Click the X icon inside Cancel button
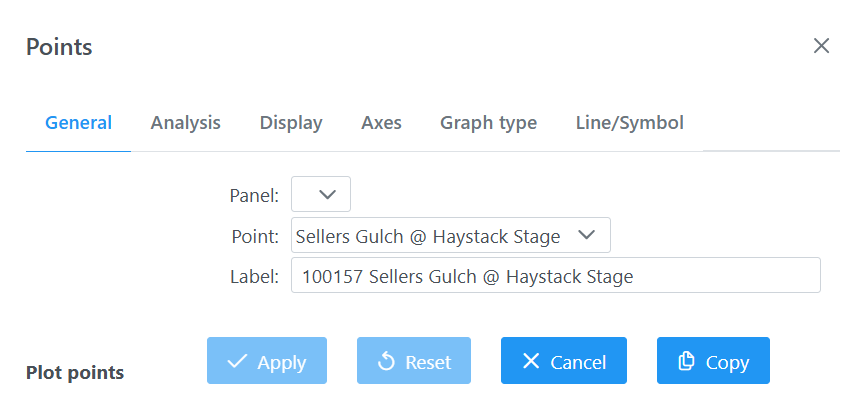 (531, 361)
